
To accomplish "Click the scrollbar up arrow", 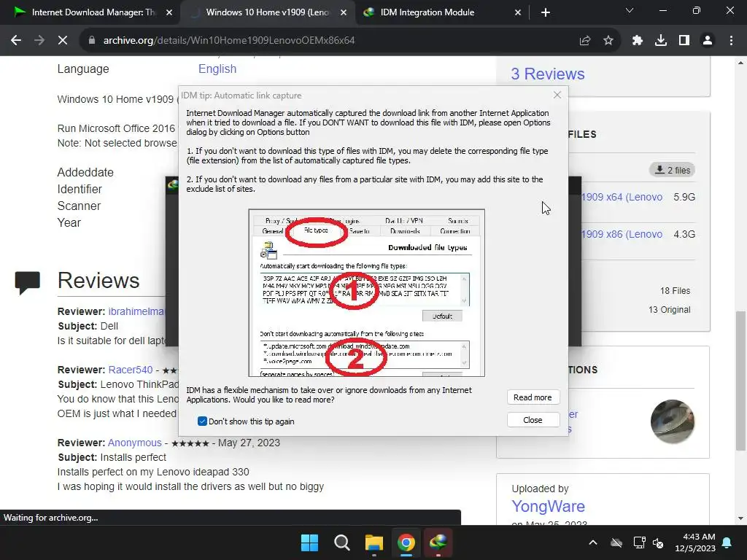I will click(740, 63).
